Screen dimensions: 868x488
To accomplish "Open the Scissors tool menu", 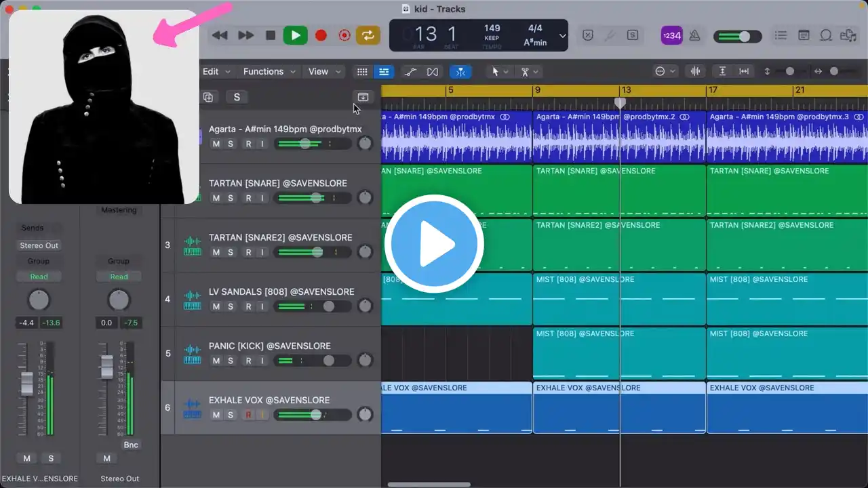I will (x=529, y=71).
